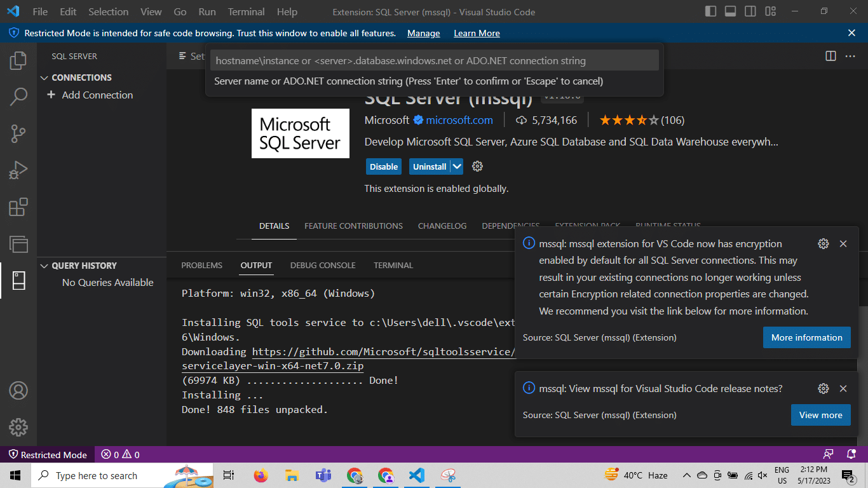Open the Extensions view
This screenshot has height=488, width=868.
pos(18,207)
